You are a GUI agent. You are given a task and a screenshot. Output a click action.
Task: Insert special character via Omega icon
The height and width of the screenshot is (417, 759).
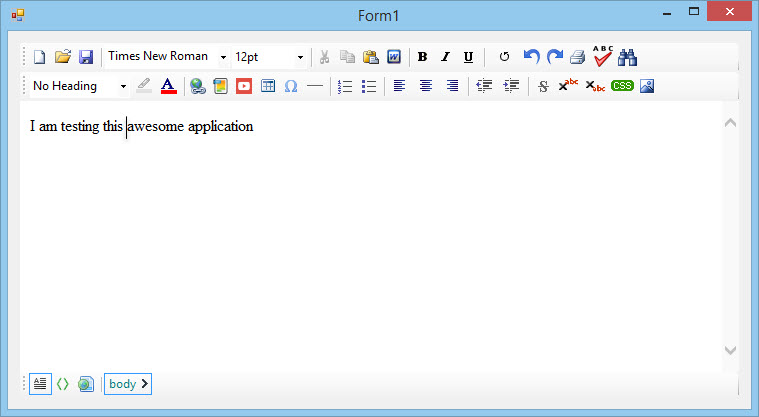coord(291,86)
